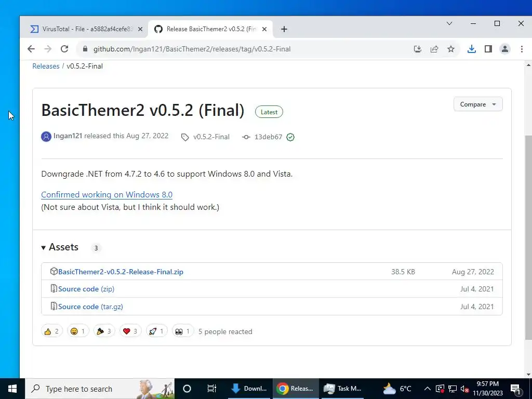532x399 pixels.
Task: Close the VirusTotal tab
Action: pyautogui.click(x=140, y=29)
